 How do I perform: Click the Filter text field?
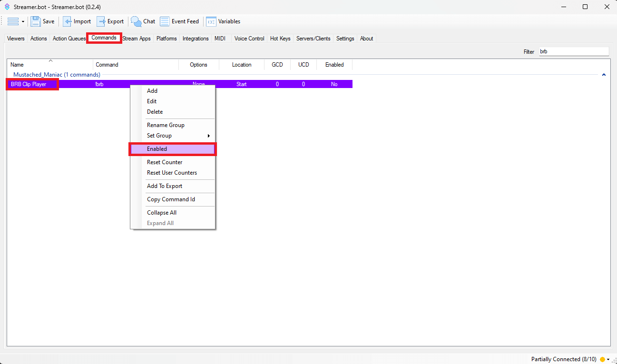coord(573,51)
